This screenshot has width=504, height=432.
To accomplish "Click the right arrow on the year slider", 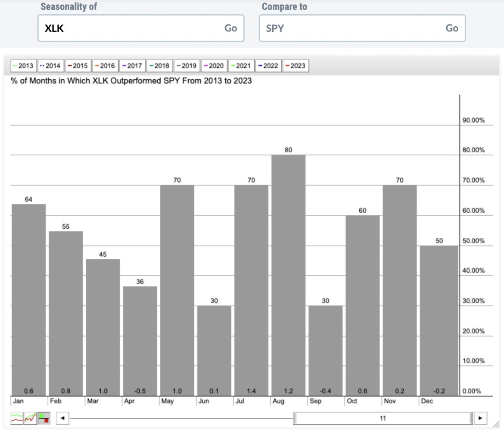I will [x=482, y=417].
